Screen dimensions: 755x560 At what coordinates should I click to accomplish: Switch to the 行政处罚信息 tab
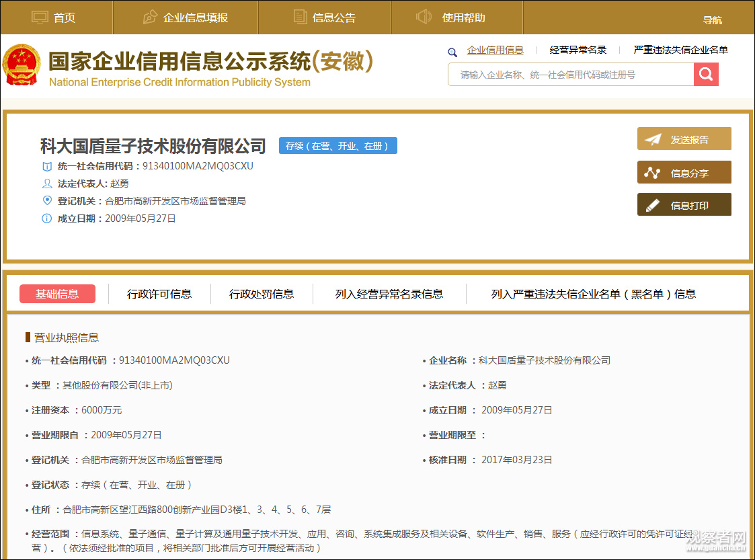click(262, 294)
